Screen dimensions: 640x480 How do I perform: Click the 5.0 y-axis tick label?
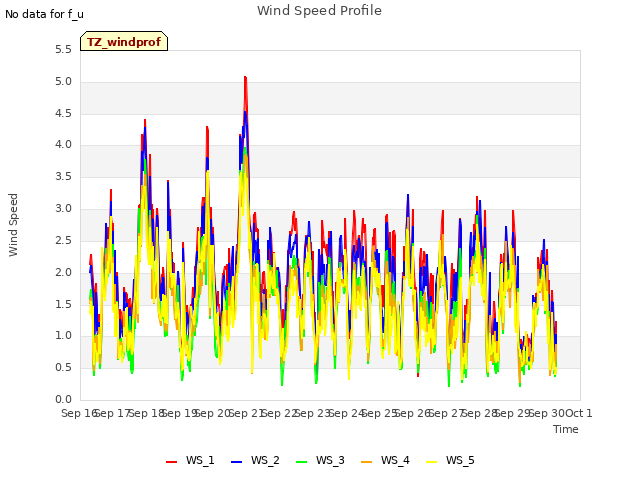(63, 82)
